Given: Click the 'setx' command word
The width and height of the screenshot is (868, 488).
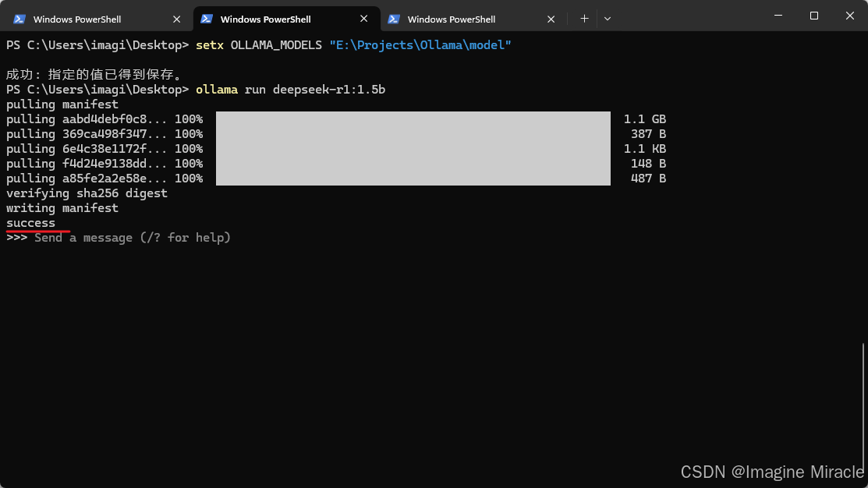Looking at the screenshot, I should (x=210, y=44).
